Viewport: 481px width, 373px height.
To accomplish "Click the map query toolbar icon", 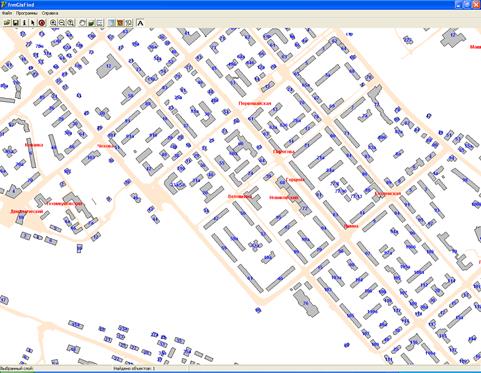I will pyautogui.click(x=129, y=23).
